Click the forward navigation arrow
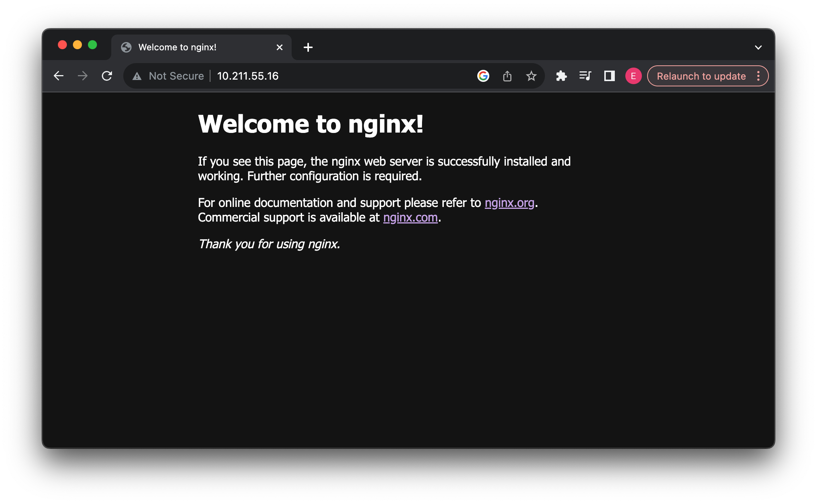 pyautogui.click(x=83, y=76)
